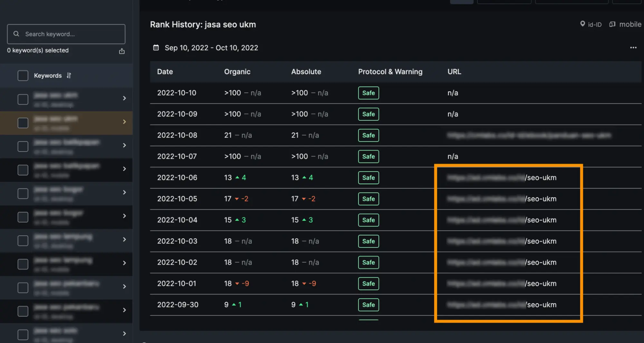Click the Safe badge for 2022-10-03
The width and height of the screenshot is (644, 343).
click(x=369, y=241)
